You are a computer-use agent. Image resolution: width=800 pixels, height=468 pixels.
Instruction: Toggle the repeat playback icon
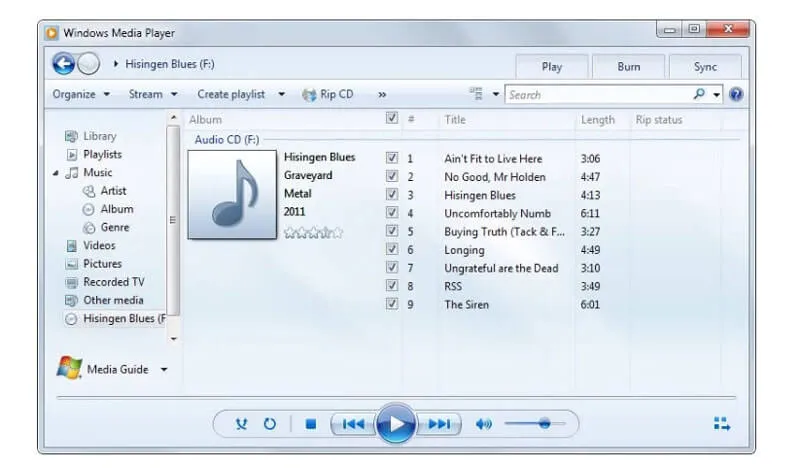coord(269,423)
